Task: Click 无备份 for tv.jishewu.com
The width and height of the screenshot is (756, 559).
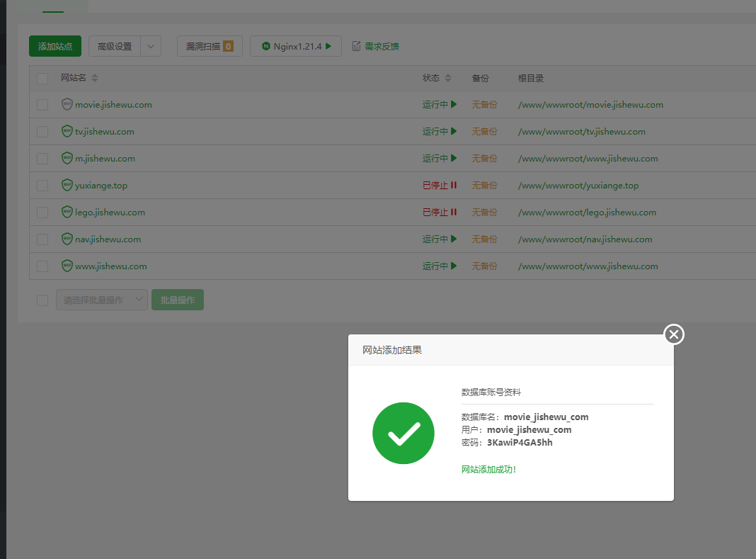Action: tap(484, 132)
